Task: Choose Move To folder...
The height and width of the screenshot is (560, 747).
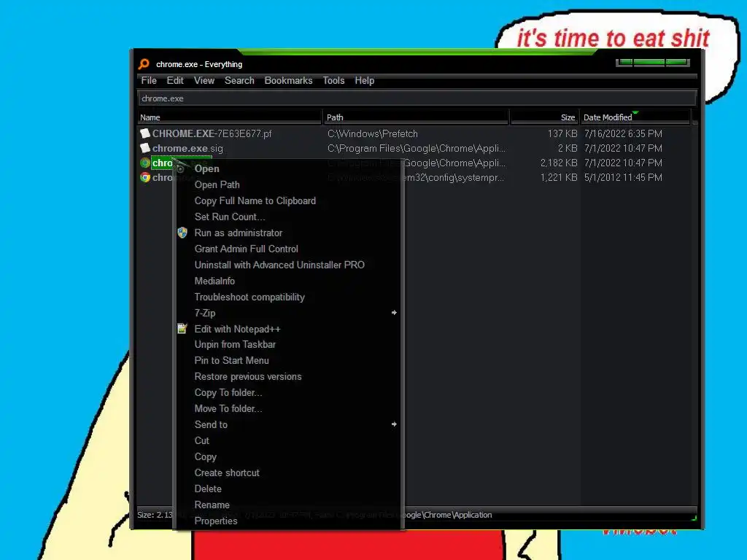Action: click(x=228, y=408)
